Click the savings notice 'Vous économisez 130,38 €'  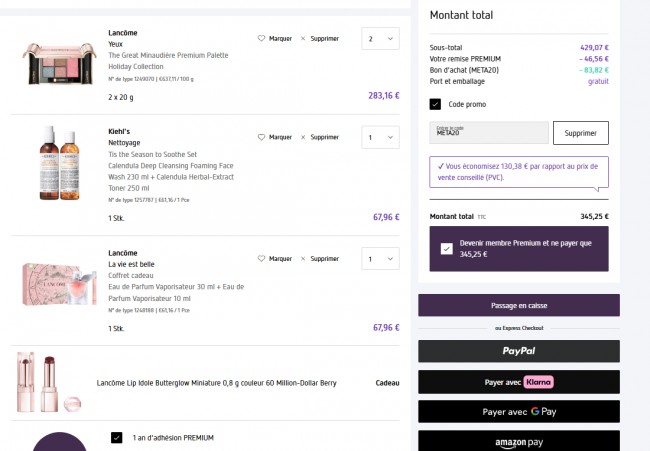[x=519, y=172]
